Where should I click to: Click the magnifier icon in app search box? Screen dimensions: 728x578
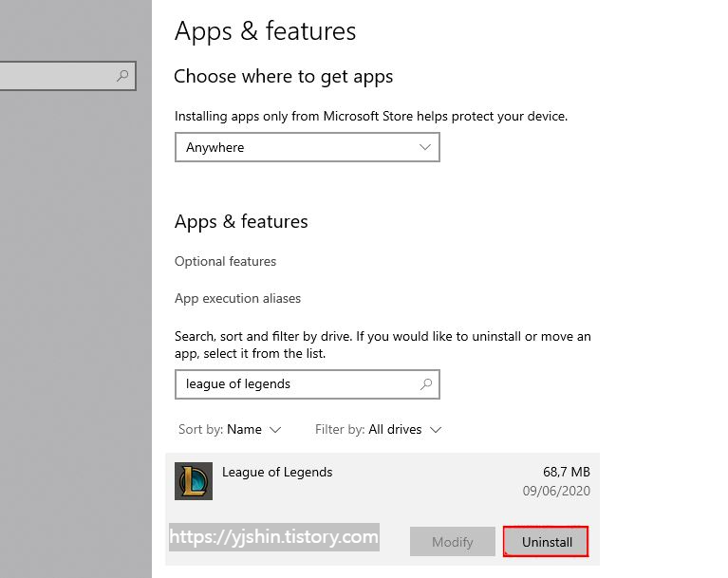point(426,384)
